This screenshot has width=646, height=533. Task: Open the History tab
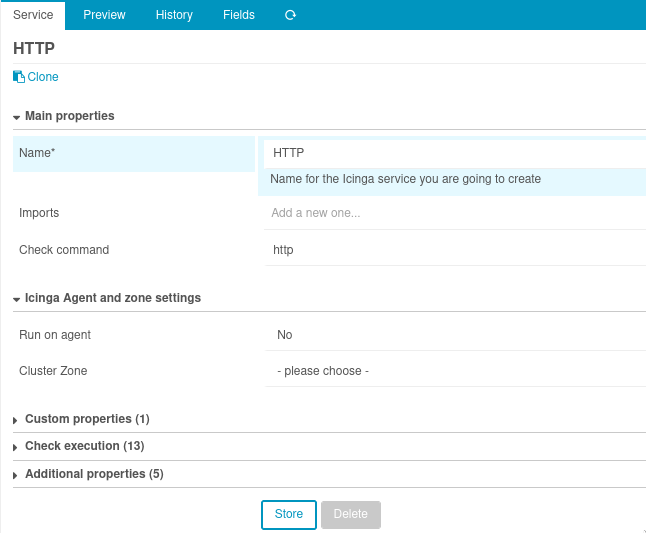coord(174,15)
